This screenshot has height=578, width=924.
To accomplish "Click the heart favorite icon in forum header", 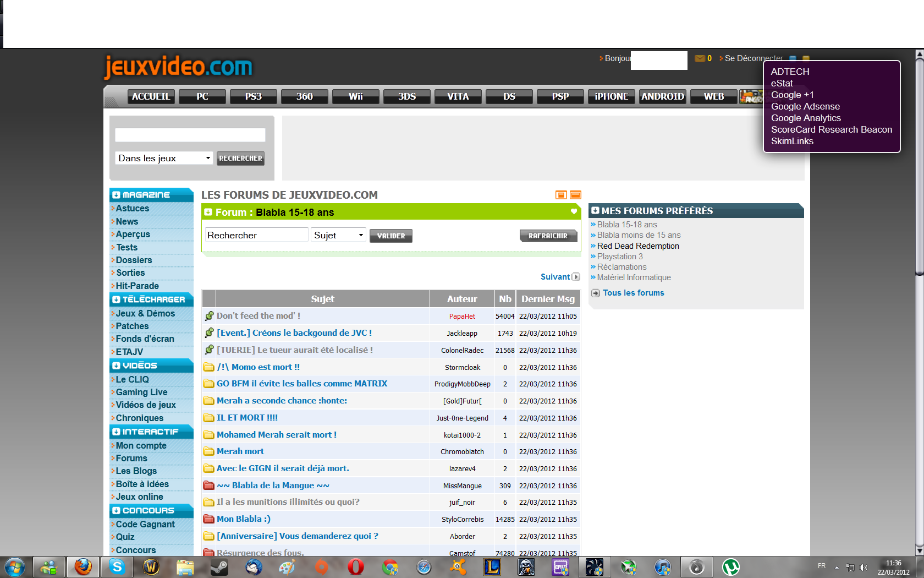I will coord(574,211).
